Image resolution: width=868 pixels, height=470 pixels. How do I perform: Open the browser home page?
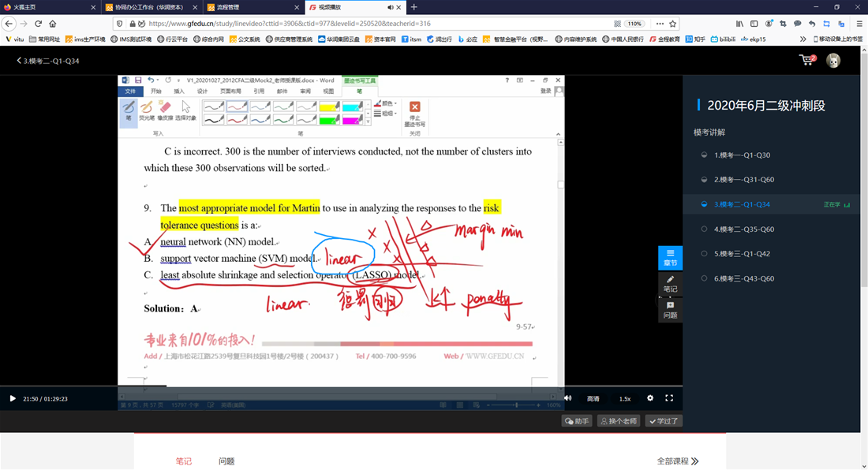click(x=53, y=24)
